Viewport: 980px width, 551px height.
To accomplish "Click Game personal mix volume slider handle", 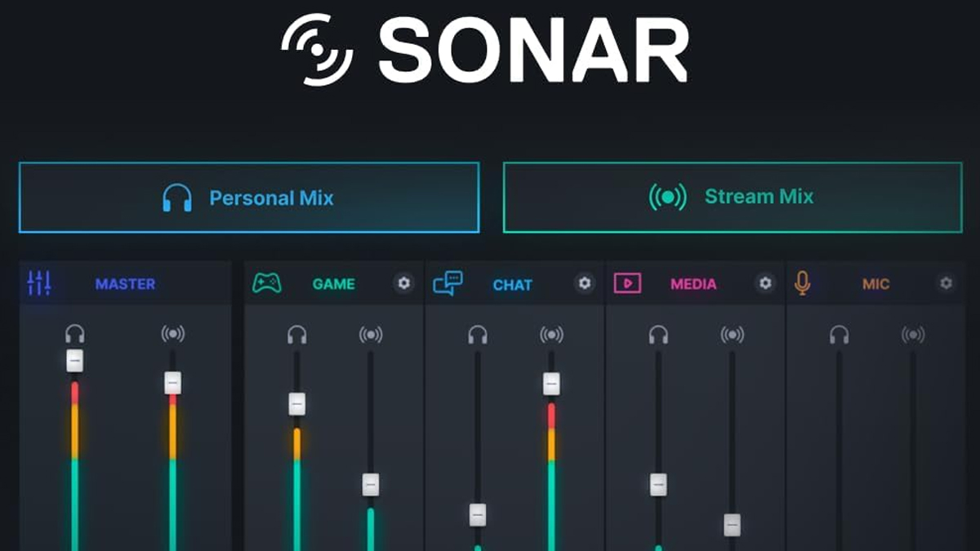I will [x=296, y=404].
